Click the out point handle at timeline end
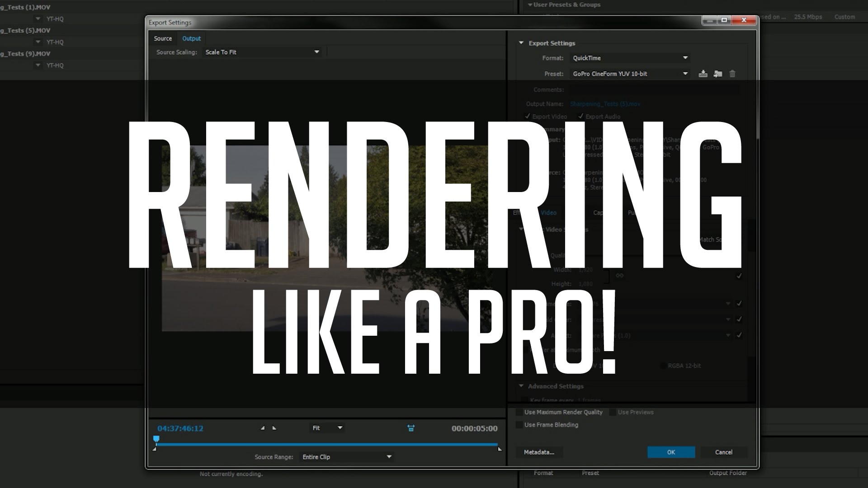Screen dimensions: 868x488 (500, 449)
